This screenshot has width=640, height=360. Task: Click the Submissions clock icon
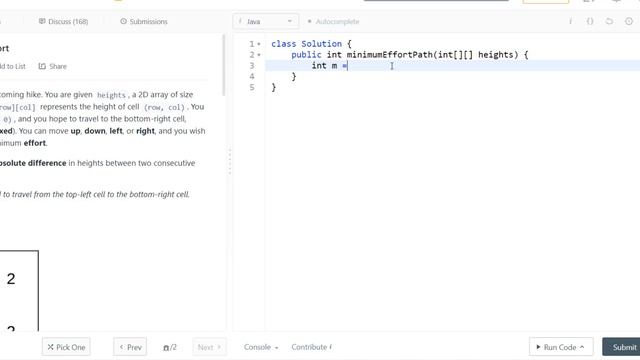coord(123,21)
